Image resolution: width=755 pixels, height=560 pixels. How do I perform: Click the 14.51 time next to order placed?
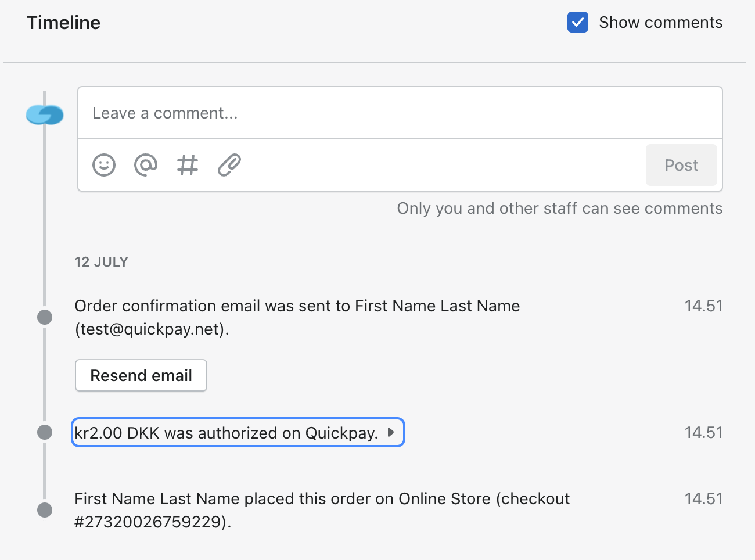pyautogui.click(x=703, y=499)
